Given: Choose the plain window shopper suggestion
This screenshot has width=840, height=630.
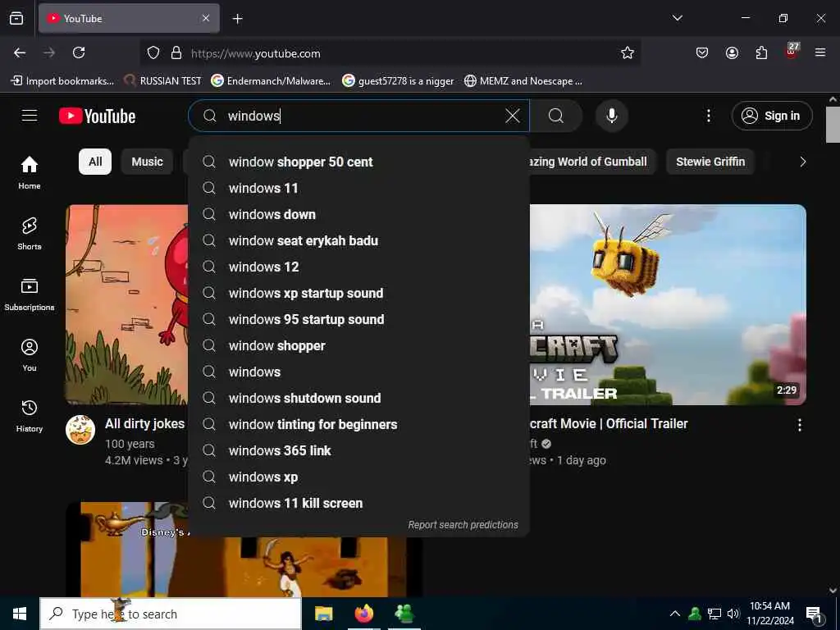Looking at the screenshot, I should (x=359, y=345).
